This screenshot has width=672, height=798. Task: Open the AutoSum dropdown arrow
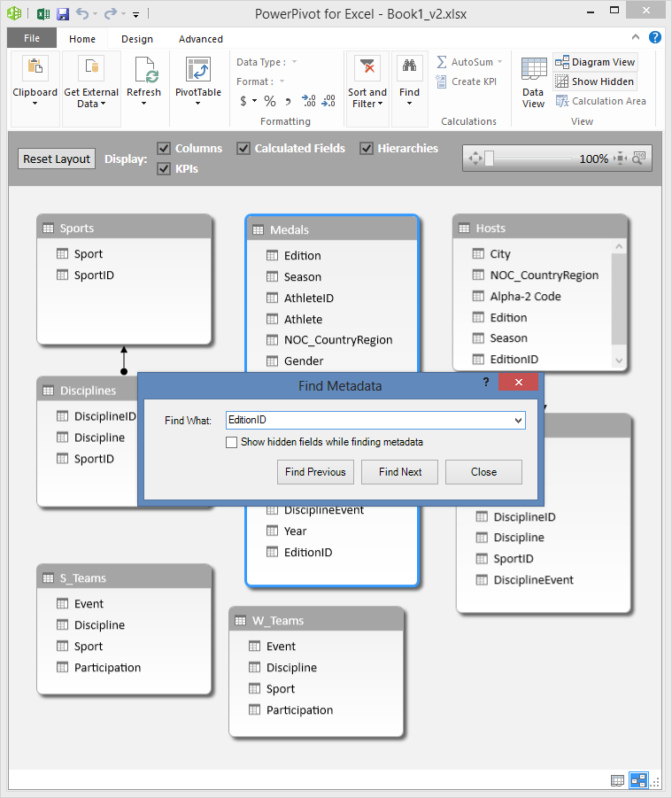[x=499, y=62]
